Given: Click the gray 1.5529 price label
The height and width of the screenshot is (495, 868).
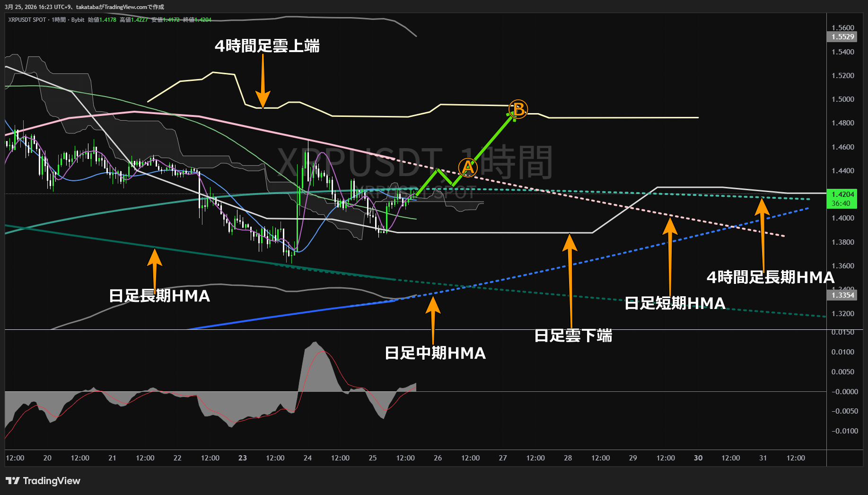Looking at the screenshot, I should click(843, 37).
